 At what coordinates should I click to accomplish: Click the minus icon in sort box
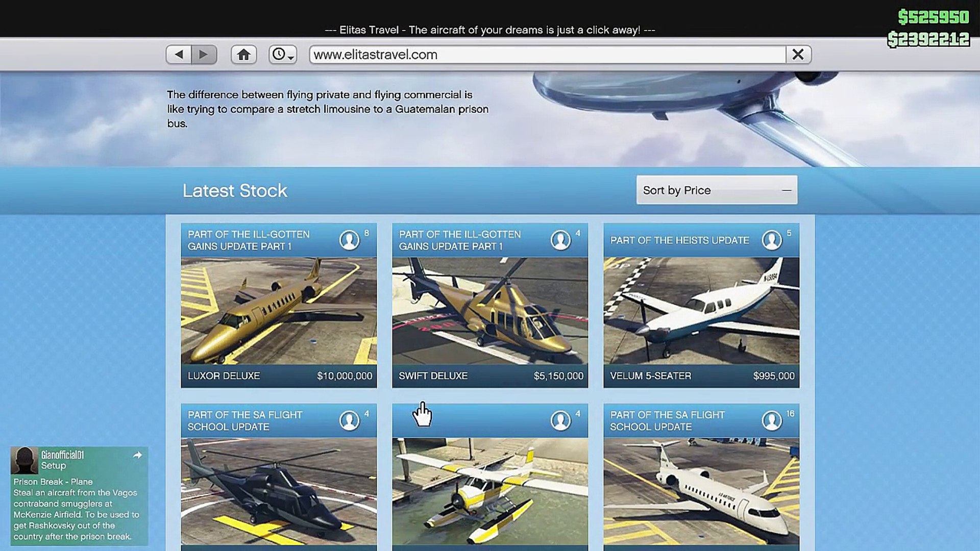[x=786, y=190]
